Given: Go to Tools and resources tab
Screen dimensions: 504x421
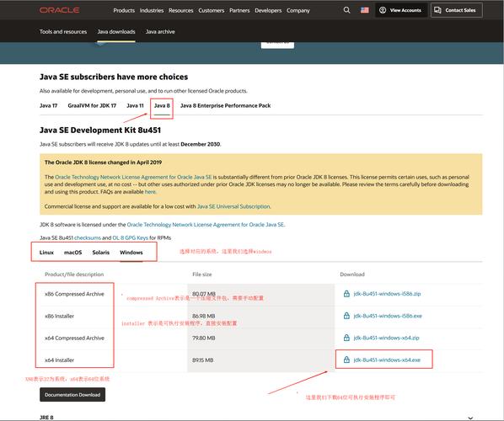Looking at the screenshot, I should pos(63,31).
